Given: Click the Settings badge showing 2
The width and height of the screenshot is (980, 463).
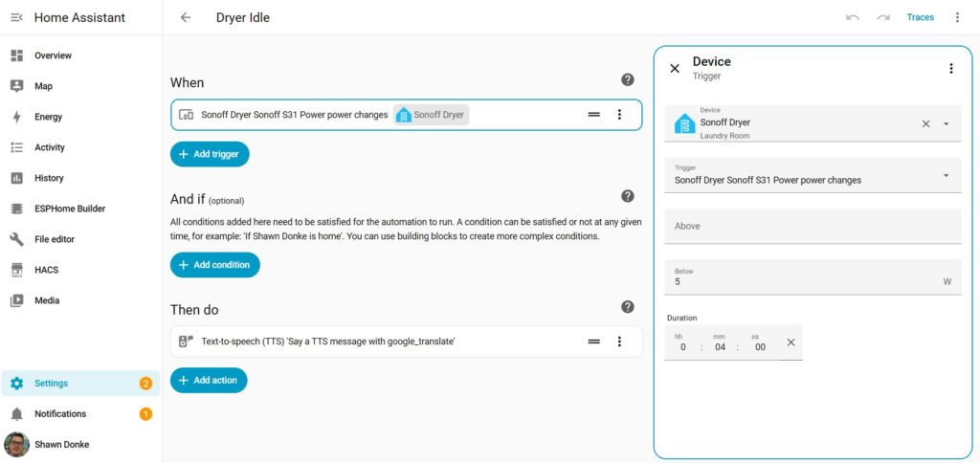Looking at the screenshot, I should [x=145, y=384].
